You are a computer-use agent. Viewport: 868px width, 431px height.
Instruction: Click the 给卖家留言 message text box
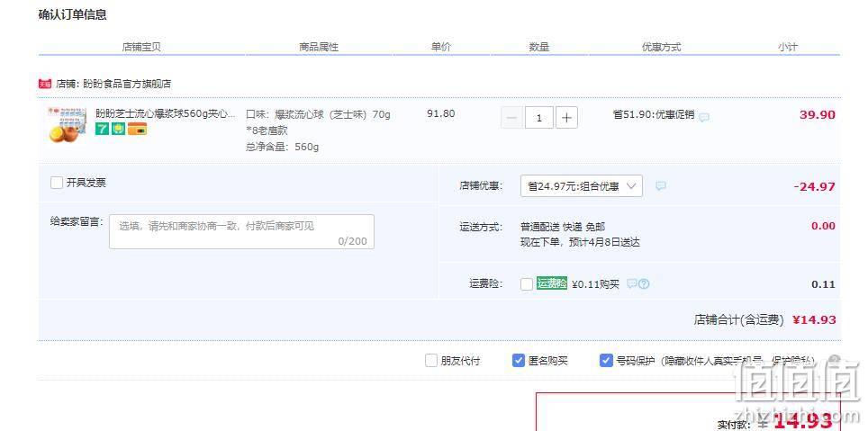241,232
